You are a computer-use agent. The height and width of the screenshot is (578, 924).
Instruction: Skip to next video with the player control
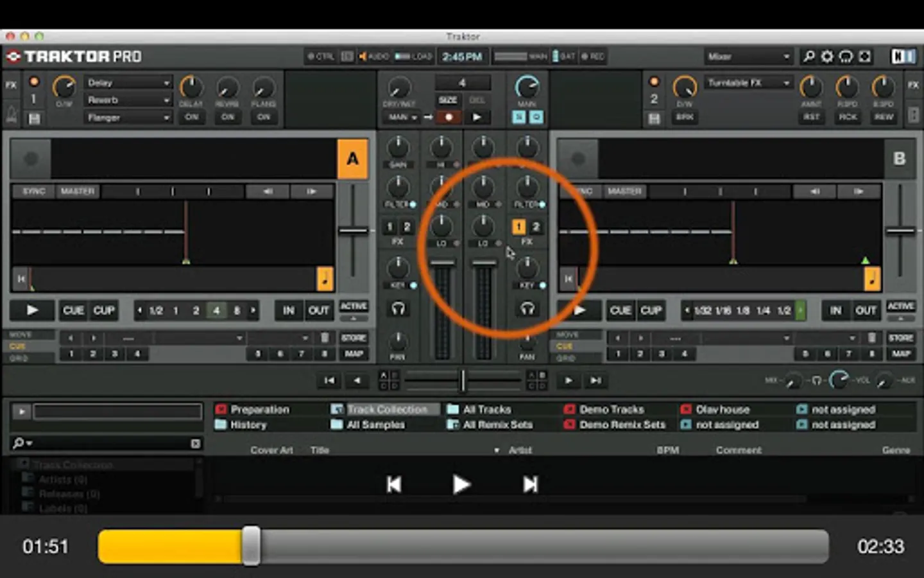530,484
